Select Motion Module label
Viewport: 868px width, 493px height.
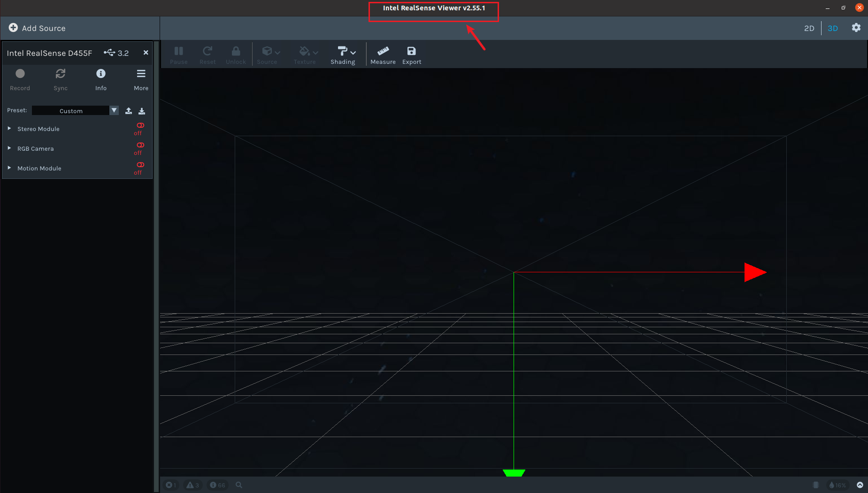click(39, 168)
